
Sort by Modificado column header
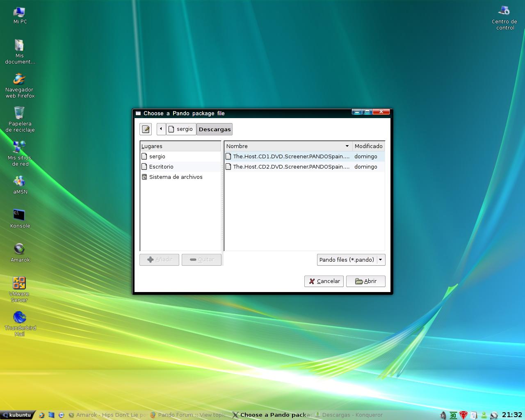pos(368,146)
